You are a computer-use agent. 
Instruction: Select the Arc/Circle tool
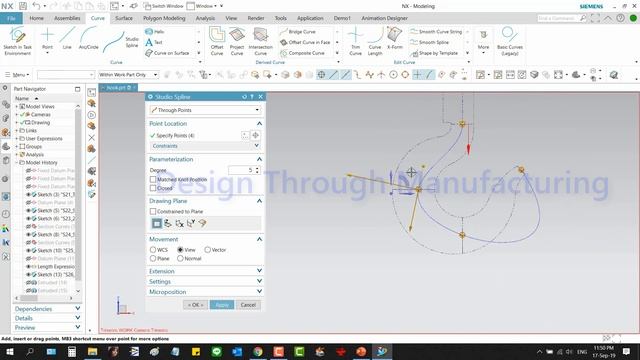[x=89, y=38]
